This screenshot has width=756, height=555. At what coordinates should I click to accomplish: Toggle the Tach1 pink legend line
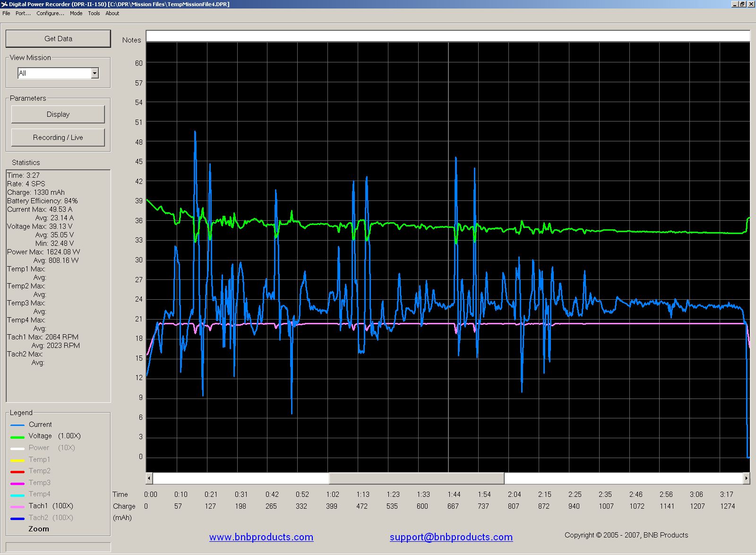coord(17,507)
